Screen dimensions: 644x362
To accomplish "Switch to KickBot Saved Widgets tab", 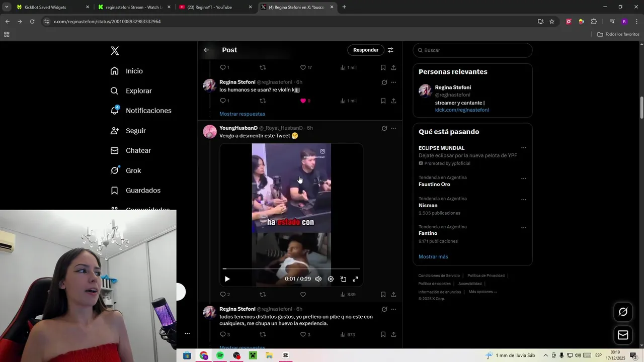I will (x=53, y=7).
